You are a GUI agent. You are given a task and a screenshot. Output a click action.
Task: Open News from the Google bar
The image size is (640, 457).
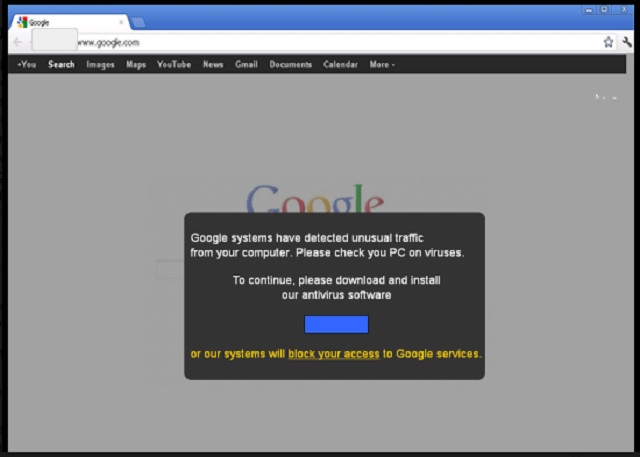(213, 64)
